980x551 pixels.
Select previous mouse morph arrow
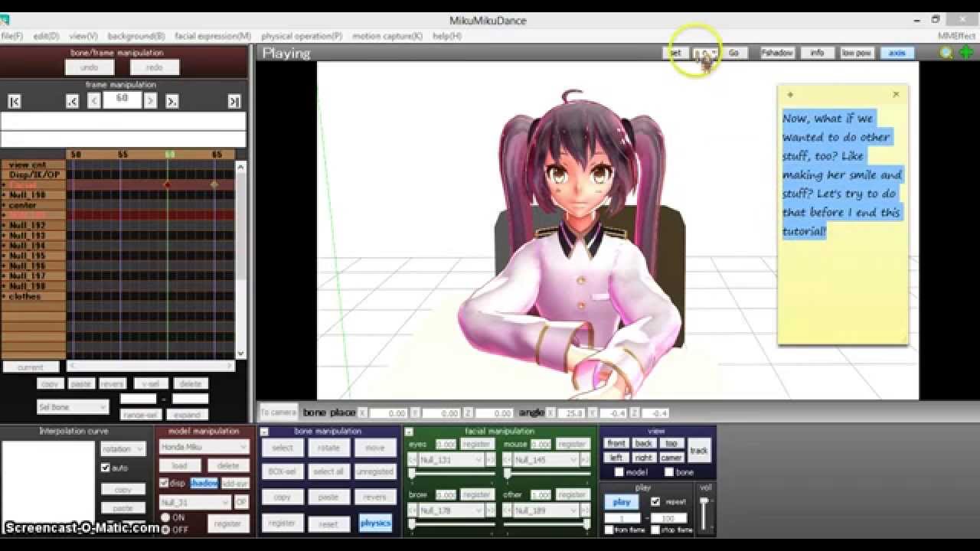click(x=507, y=460)
